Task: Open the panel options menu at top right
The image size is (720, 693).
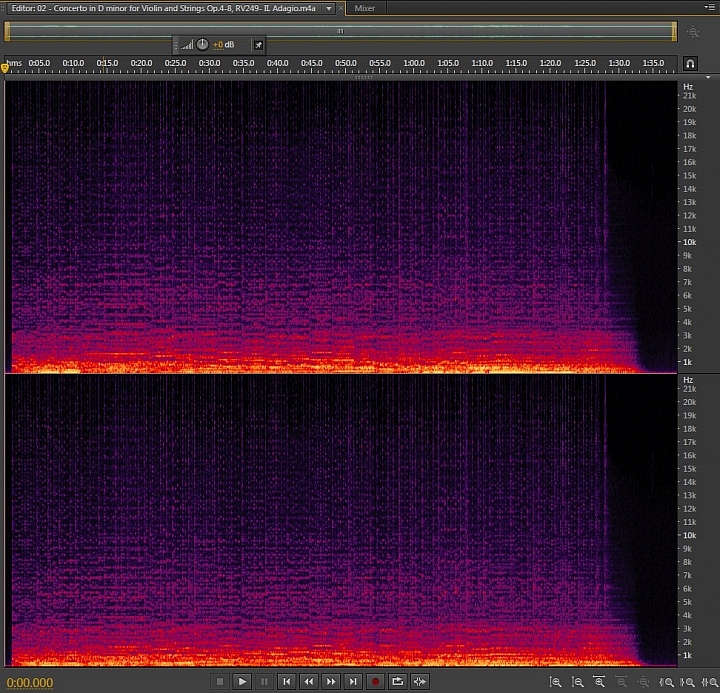Action: pyautogui.click(x=709, y=7)
